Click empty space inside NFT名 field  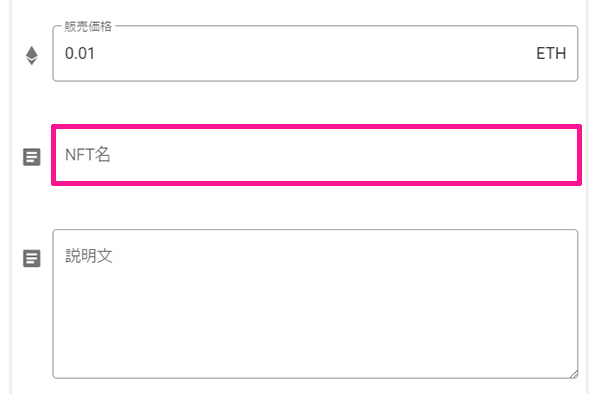(344, 155)
